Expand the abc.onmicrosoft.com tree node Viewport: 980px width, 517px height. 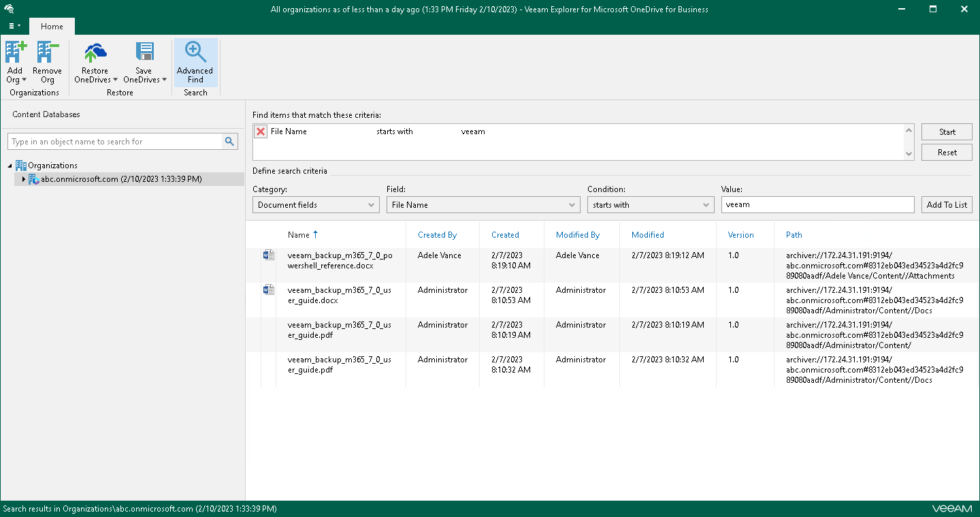pyautogui.click(x=24, y=179)
